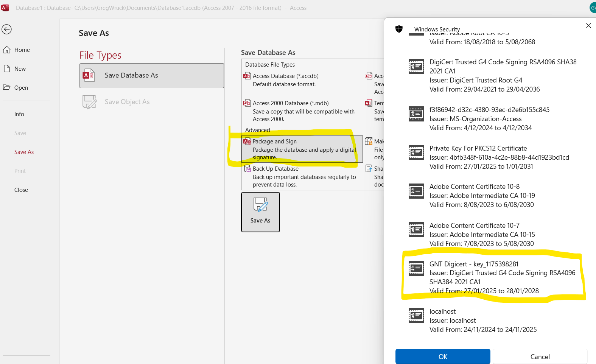
Task: Click the SharePoint option icon
Action: [369, 168]
